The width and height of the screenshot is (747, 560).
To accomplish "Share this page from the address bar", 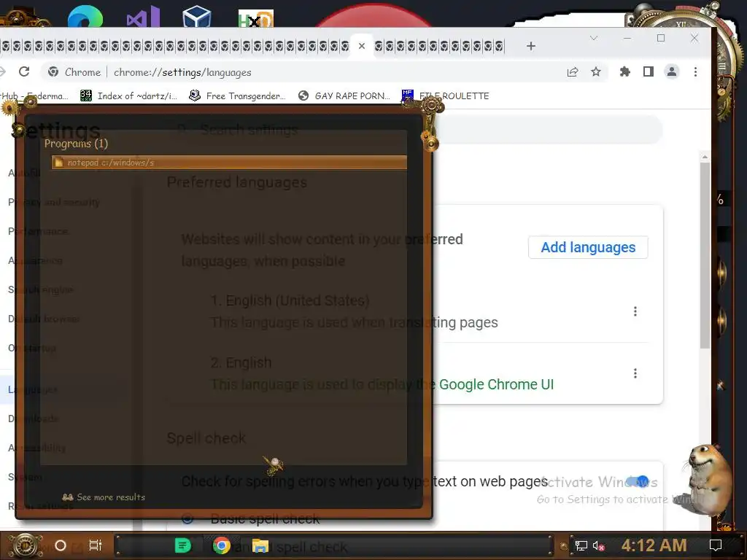I will pos(573,72).
